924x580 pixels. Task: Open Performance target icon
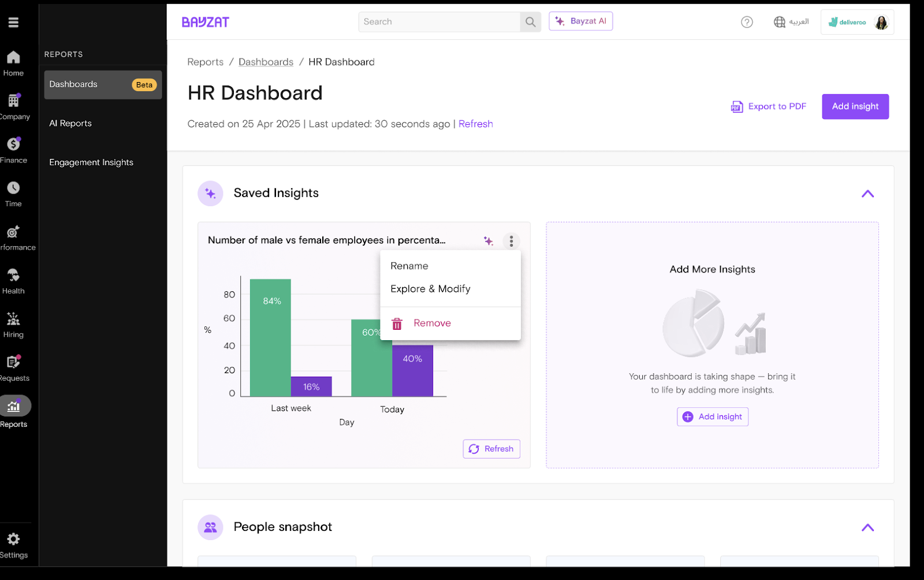click(x=13, y=232)
